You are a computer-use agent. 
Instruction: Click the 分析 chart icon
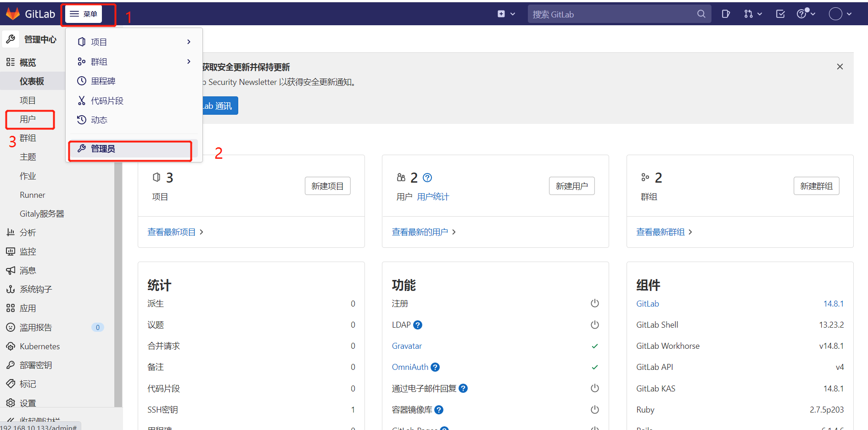(x=11, y=232)
